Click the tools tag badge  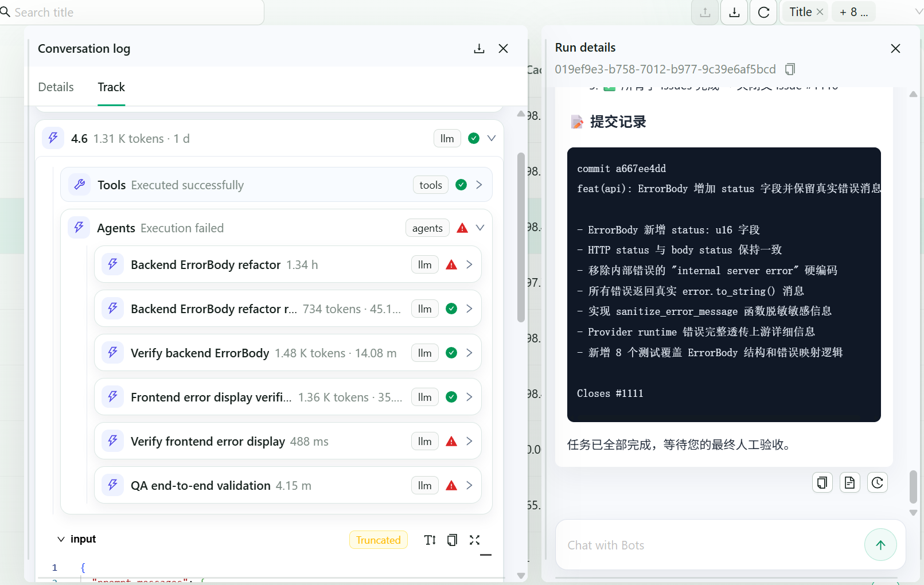point(431,185)
